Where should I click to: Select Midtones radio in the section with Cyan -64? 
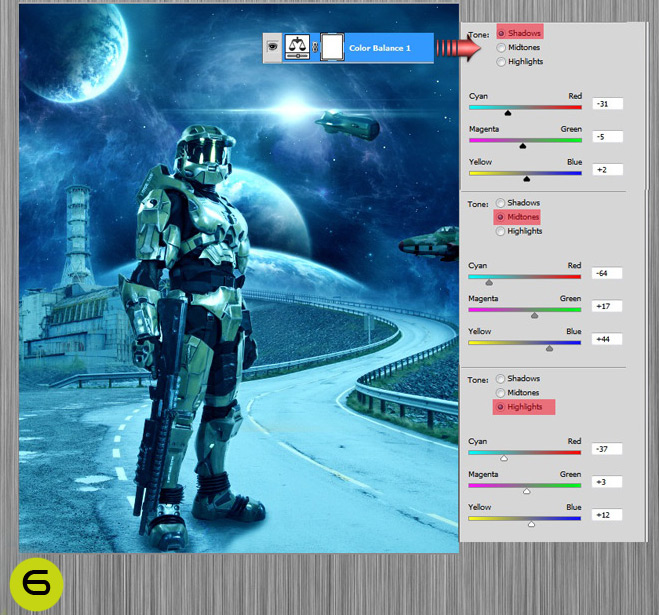click(x=500, y=217)
